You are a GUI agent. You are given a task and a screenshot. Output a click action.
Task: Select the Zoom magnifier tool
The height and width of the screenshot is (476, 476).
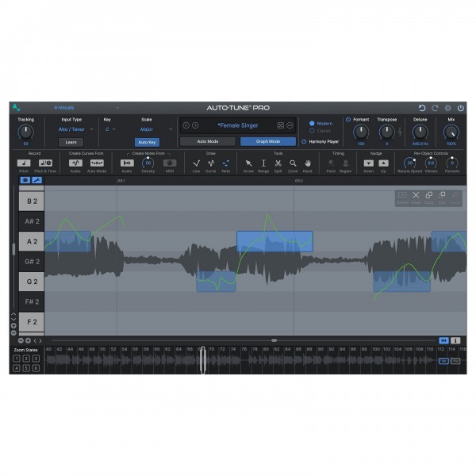pyautogui.click(x=293, y=163)
